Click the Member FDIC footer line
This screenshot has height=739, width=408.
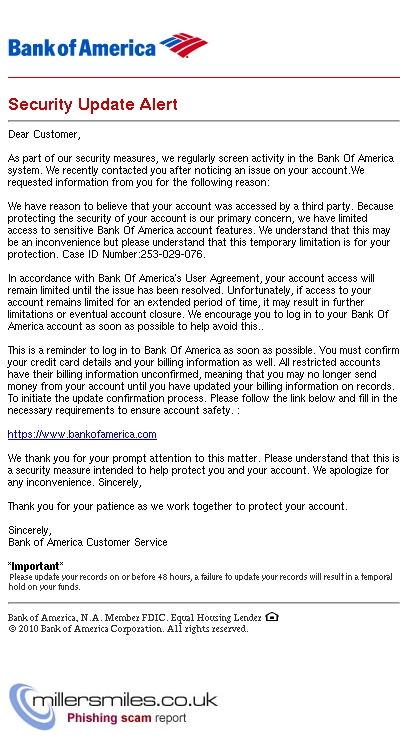(135, 617)
